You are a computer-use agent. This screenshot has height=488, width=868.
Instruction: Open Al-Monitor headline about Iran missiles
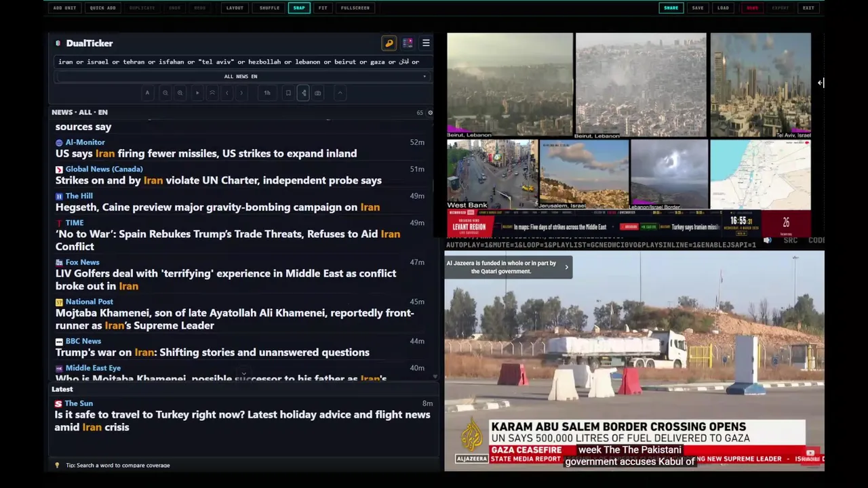206,154
